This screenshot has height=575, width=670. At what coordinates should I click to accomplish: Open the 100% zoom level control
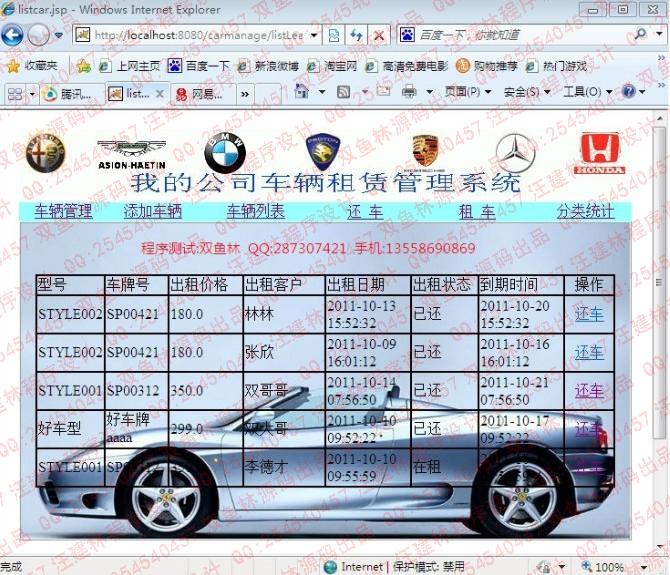(602, 566)
